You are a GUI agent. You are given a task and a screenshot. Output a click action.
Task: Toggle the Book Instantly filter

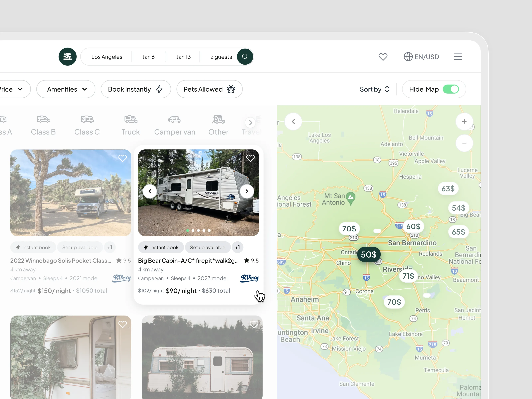tap(136, 89)
